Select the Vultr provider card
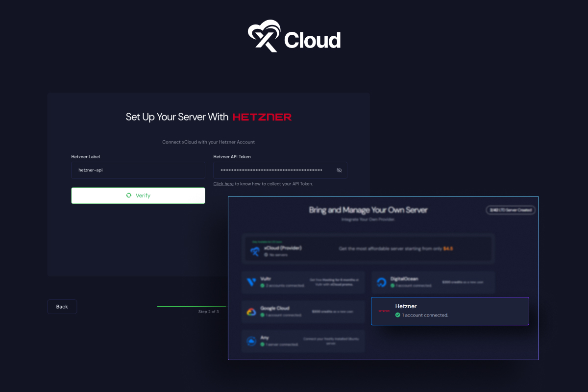 click(x=303, y=282)
